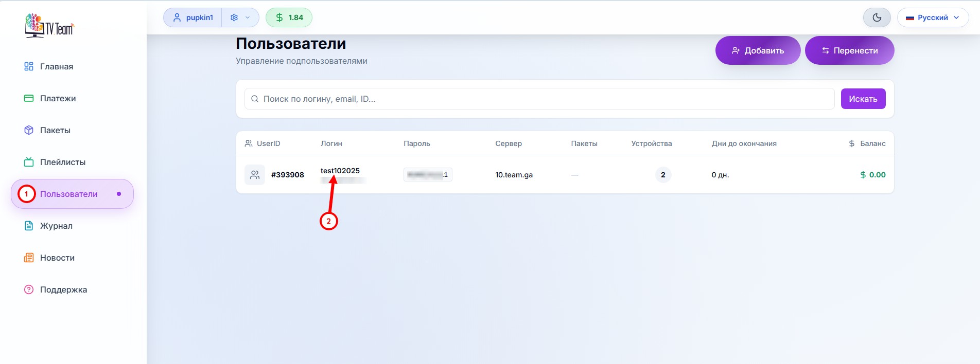Click the Искать search button

[863, 99]
